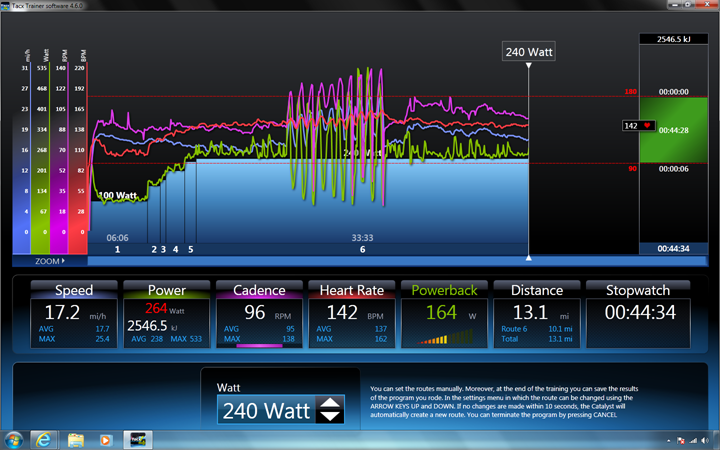Select segment 5 in the graph
This screenshot has width=720, height=450.
coord(191,249)
